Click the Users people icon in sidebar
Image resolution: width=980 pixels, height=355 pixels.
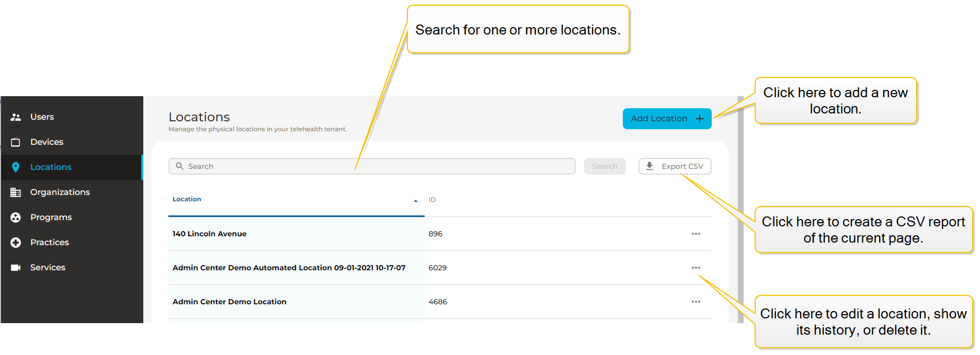pyautogui.click(x=16, y=117)
